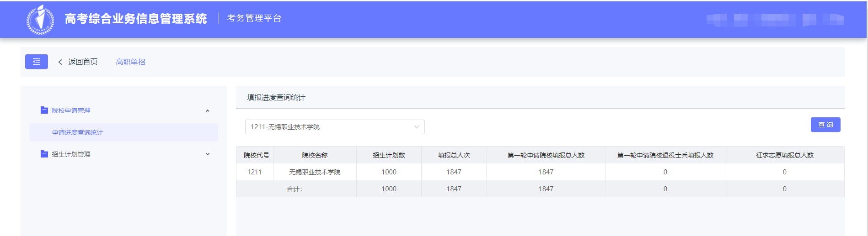Click the 填报进度查询统计 panel title
The height and width of the screenshot is (236, 868).
[x=276, y=97]
